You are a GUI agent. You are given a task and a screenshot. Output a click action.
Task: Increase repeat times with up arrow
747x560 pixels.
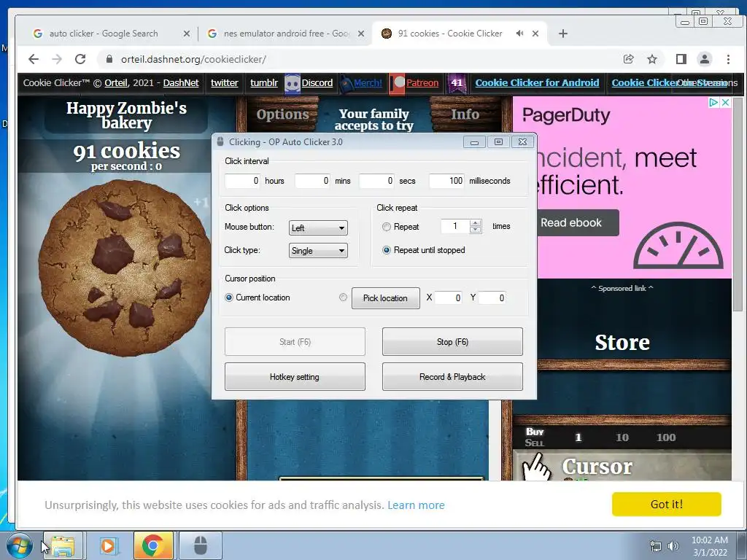click(475, 223)
